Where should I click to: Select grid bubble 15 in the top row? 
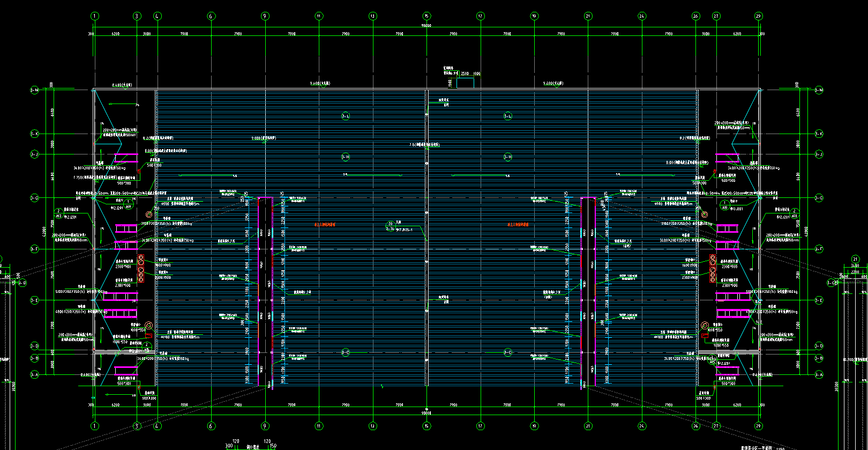[426, 16]
